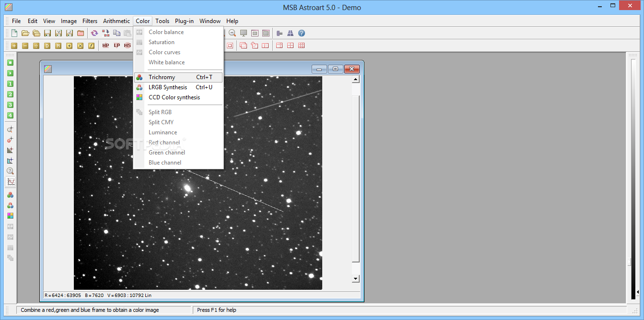Open the Filters menu

(90, 21)
